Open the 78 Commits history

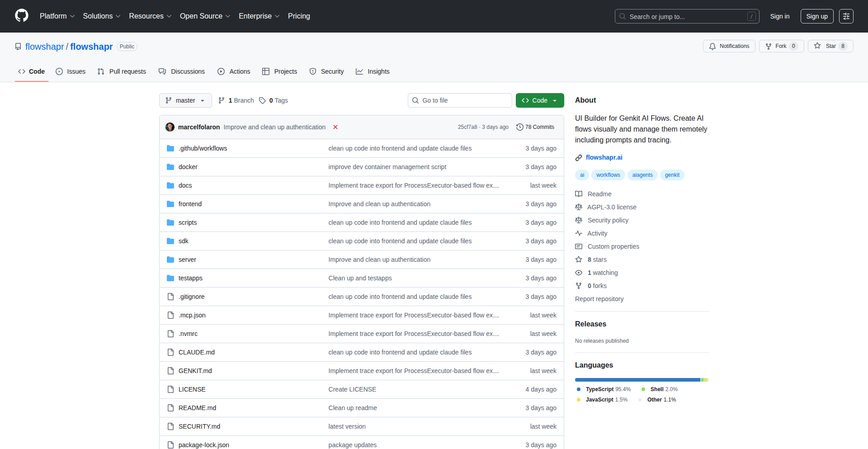point(535,127)
